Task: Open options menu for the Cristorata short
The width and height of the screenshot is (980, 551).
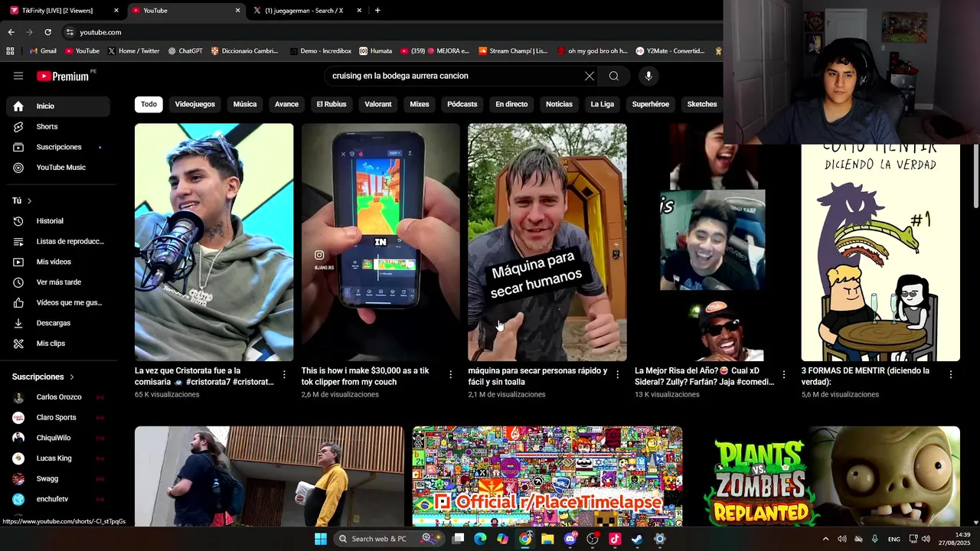Action: [x=284, y=375]
